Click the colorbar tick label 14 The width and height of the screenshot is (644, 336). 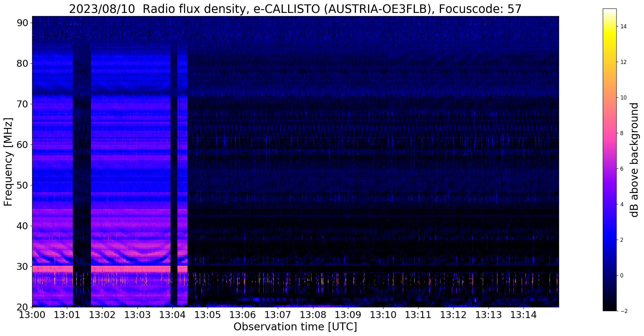[623, 26]
